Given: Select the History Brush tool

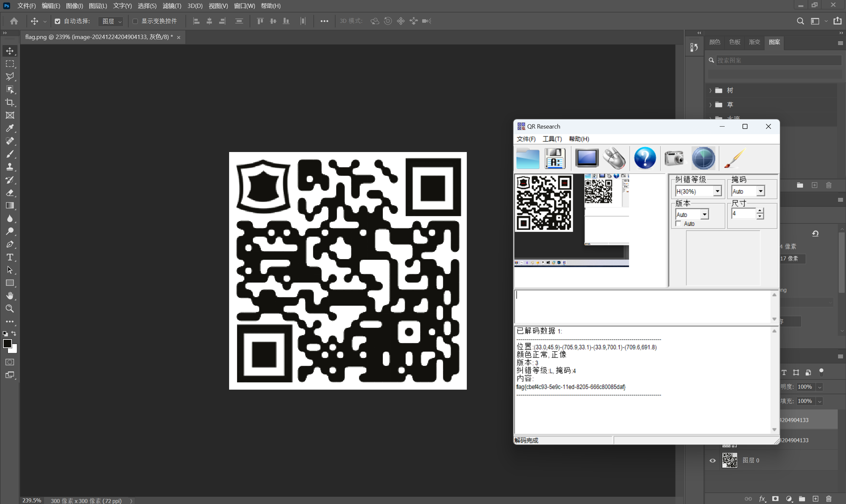Looking at the screenshot, I should click(x=10, y=180).
